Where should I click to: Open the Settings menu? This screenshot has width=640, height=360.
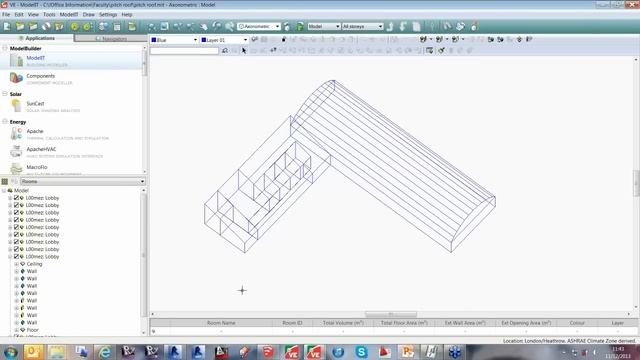108,15
